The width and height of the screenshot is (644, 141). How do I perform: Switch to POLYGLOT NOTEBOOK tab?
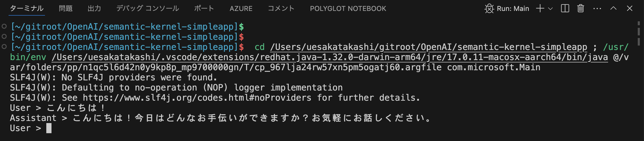click(348, 9)
